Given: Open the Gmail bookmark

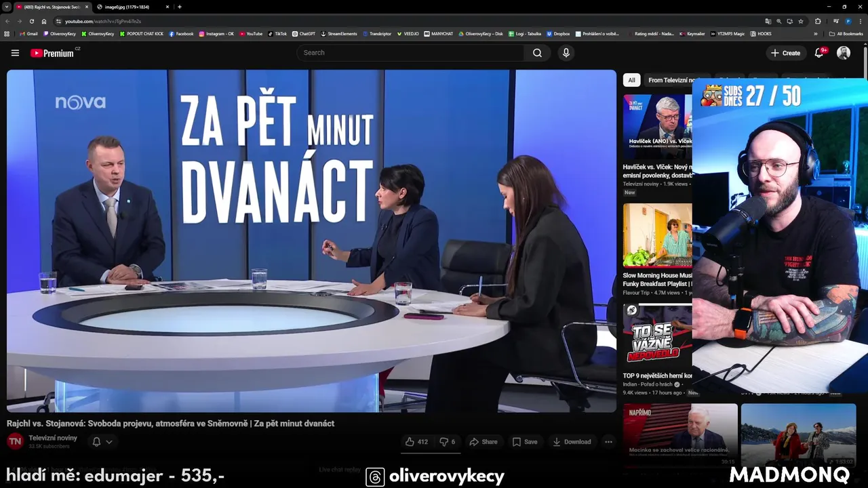Looking at the screenshot, I should (28, 33).
